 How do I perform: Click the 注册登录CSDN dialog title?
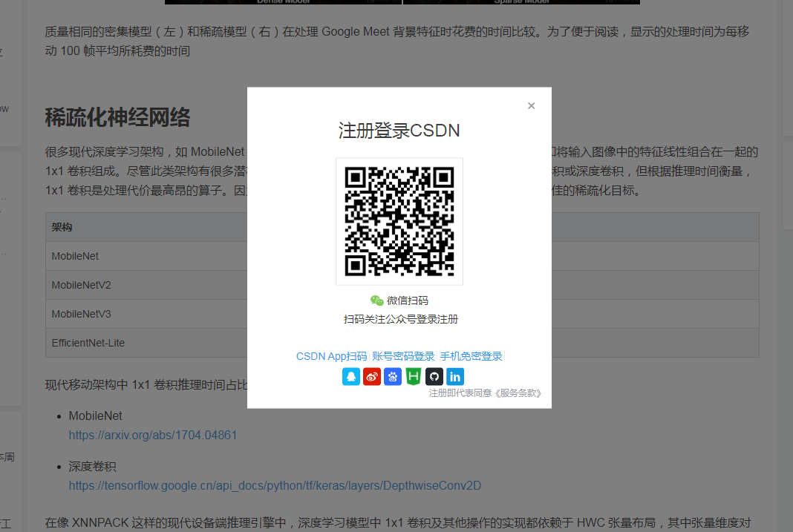point(399,131)
